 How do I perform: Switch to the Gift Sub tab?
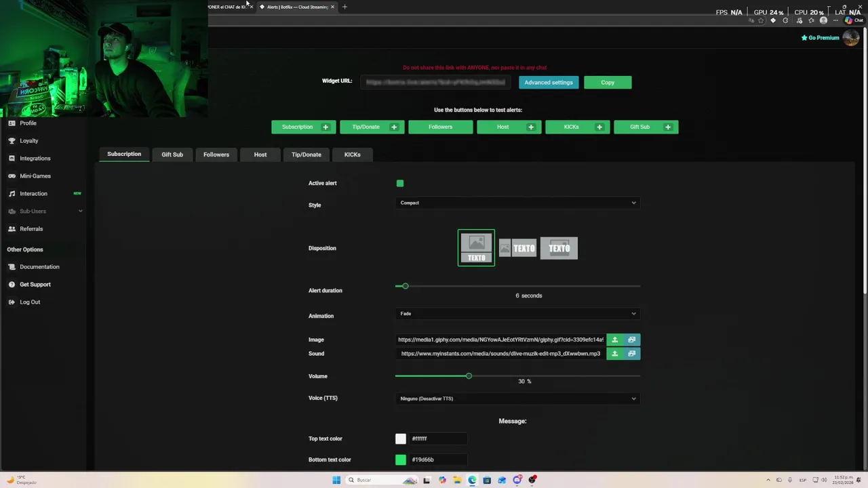[x=172, y=155]
